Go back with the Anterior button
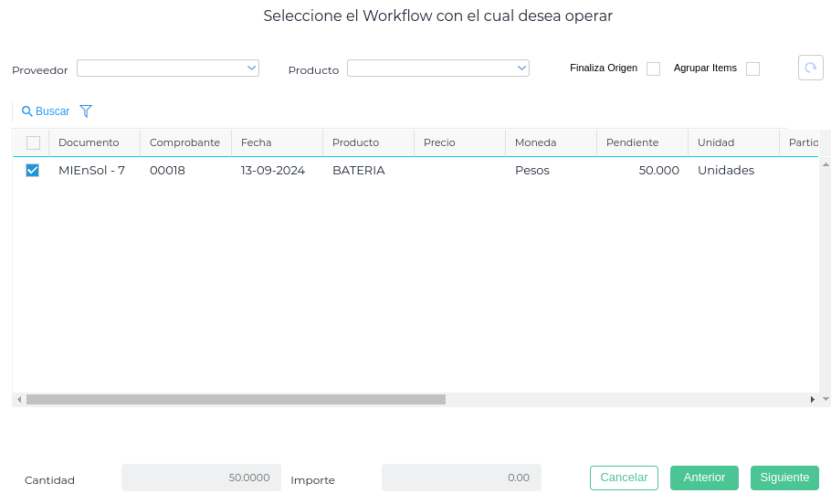The image size is (831, 504). (704, 478)
